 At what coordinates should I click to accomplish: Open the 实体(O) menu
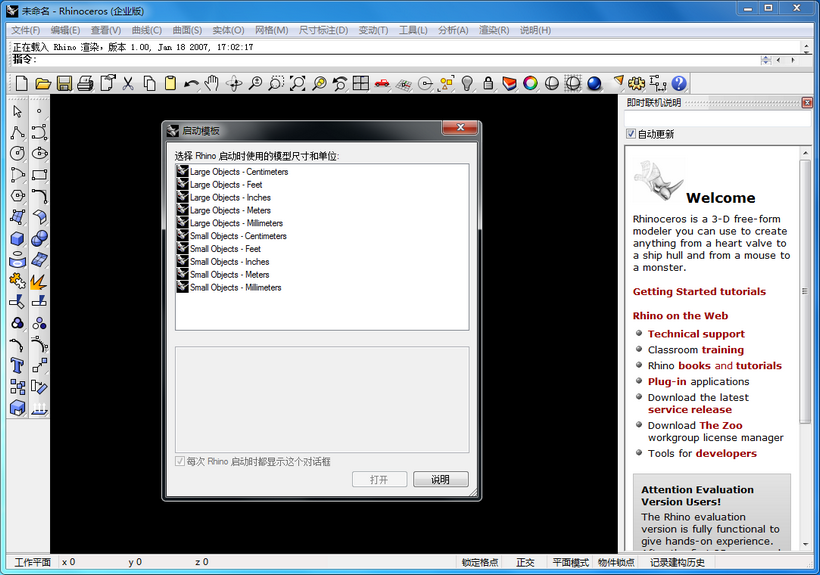click(228, 30)
